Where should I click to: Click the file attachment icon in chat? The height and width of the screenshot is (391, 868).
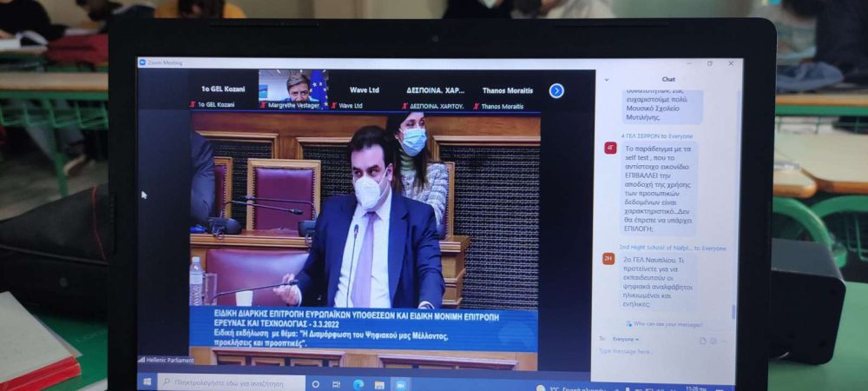coord(703,341)
